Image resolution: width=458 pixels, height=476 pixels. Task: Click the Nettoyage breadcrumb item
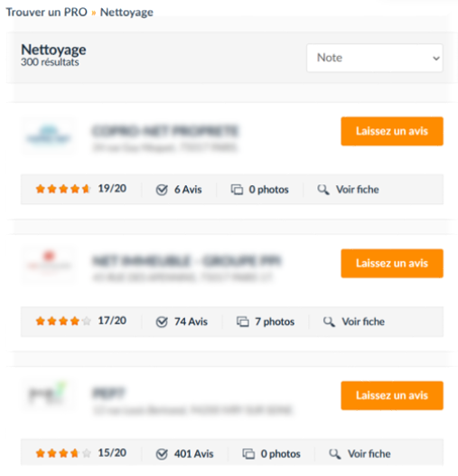coord(126,13)
